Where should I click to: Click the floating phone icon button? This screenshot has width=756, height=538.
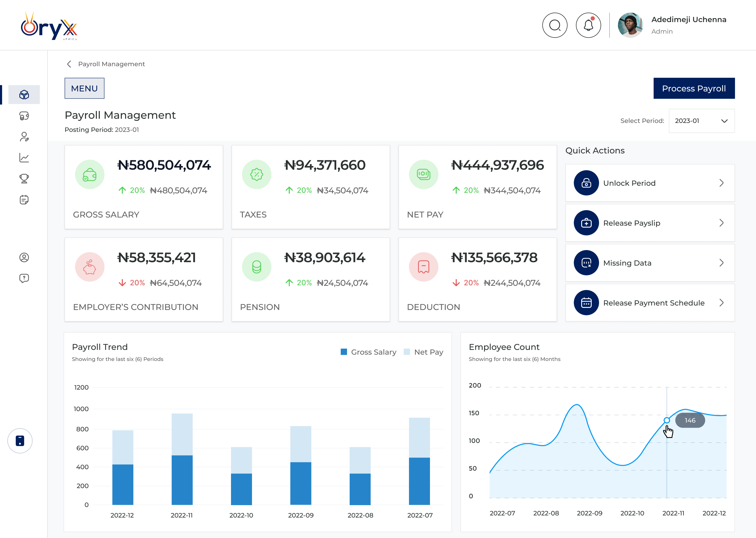[x=20, y=441]
